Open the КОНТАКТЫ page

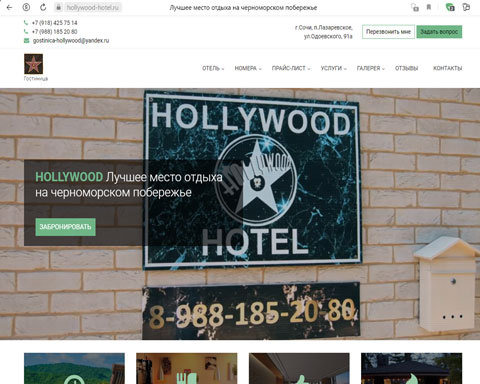click(447, 68)
